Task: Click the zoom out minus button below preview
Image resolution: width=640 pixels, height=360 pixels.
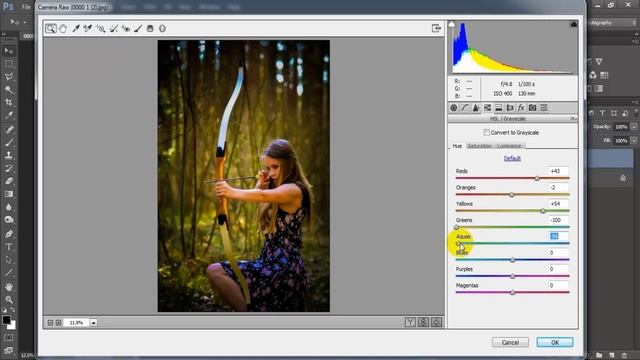Action: click(50, 322)
